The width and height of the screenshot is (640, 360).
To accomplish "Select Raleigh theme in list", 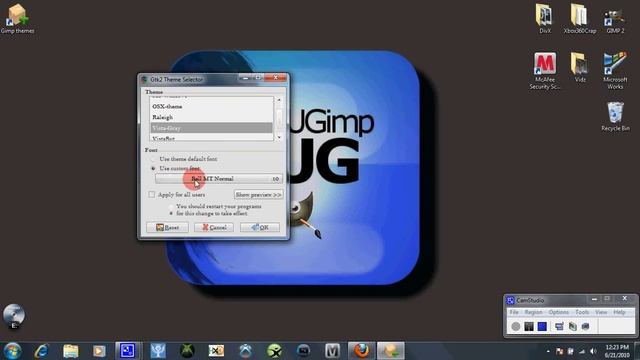I will point(211,117).
